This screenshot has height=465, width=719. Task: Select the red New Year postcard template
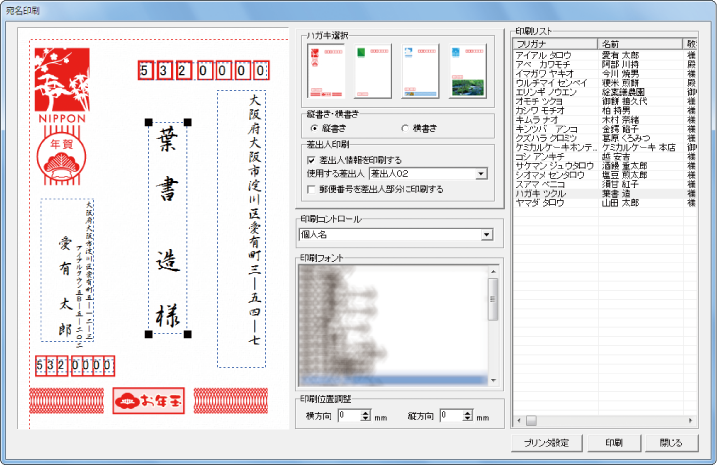coord(328,70)
